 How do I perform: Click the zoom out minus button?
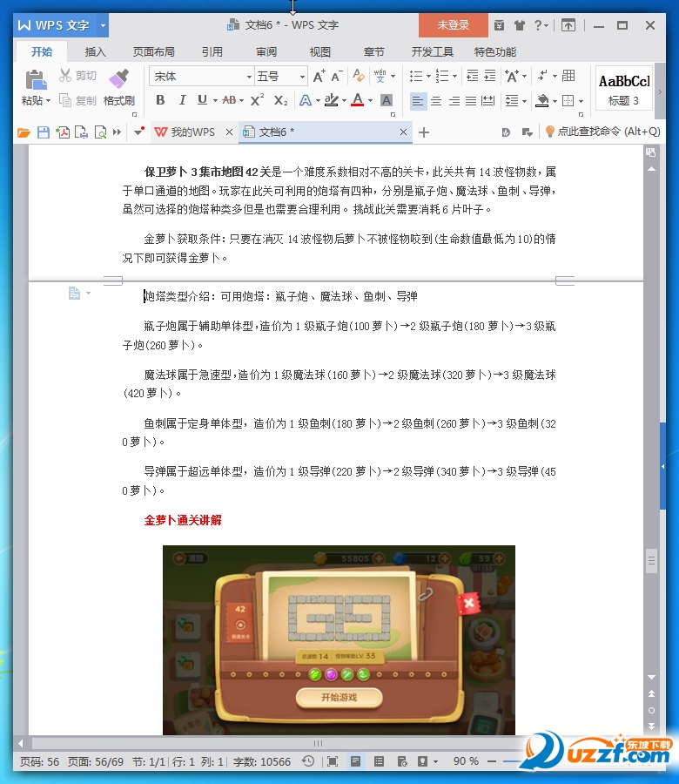(x=492, y=761)
